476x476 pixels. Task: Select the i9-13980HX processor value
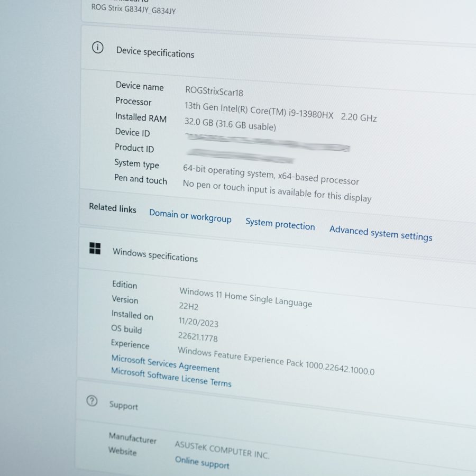[280, 112]
